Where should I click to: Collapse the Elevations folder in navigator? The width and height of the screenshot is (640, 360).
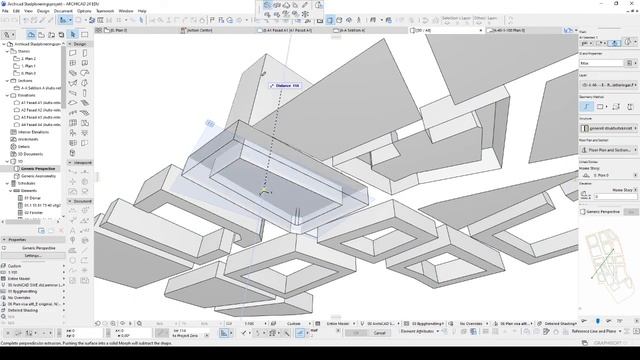[7, 96]
